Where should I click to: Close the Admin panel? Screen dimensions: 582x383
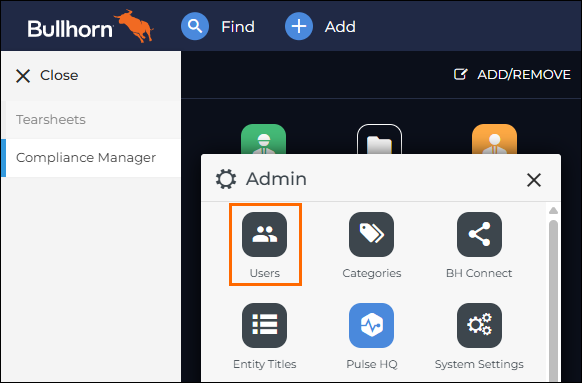point(534,180)
